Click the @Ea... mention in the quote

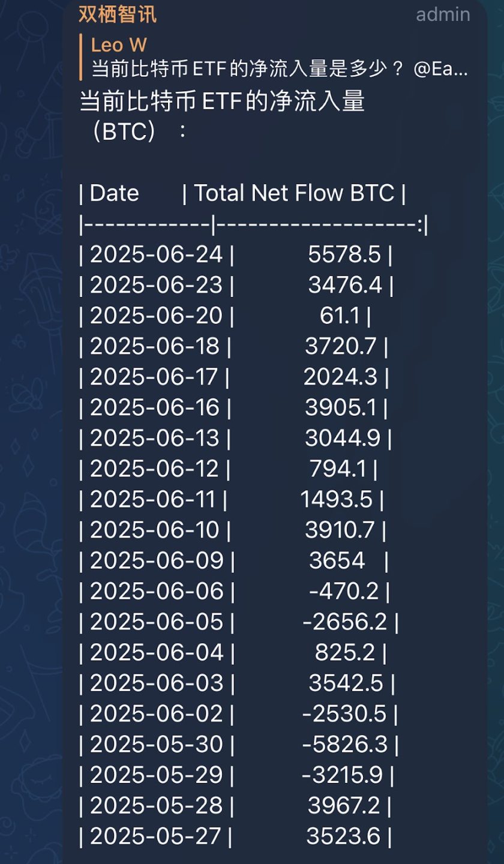pyautogui.click(x=441, y=70)
